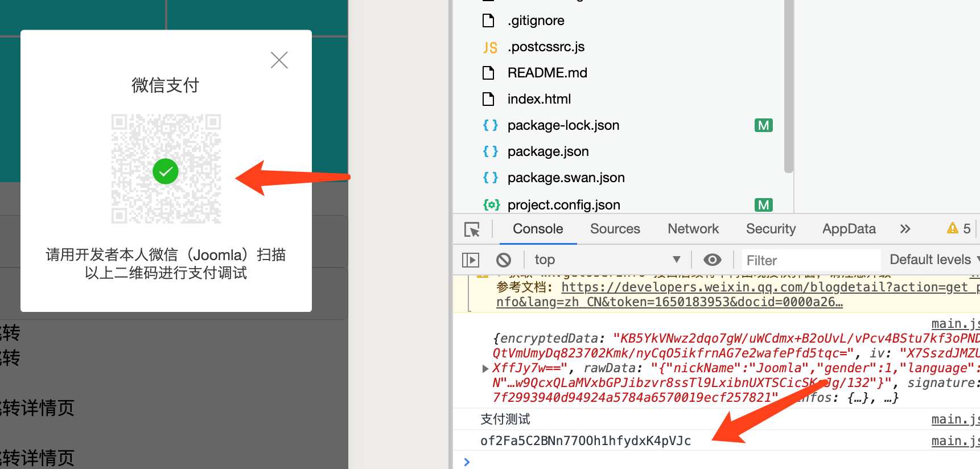Click the green checkmark on QR code

point(166,171)
